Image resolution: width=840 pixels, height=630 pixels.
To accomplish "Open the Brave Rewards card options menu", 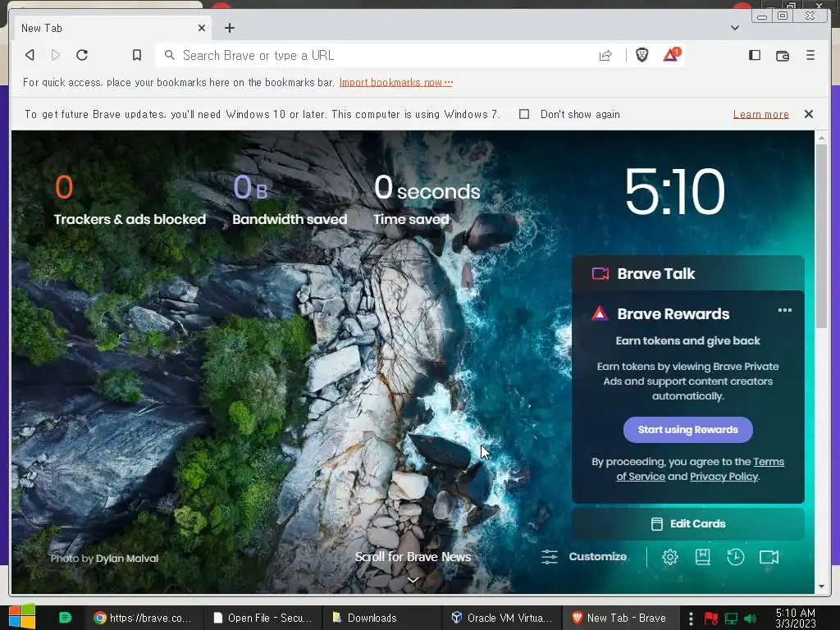I will (785, 310).
